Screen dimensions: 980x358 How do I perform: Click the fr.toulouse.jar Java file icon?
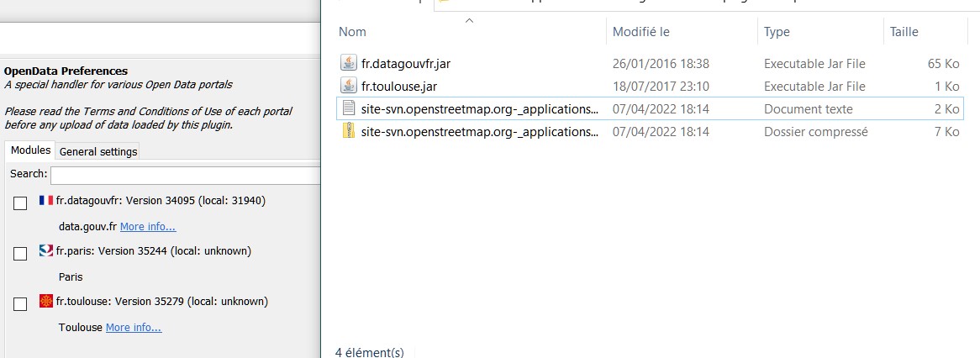pos(348,86)
